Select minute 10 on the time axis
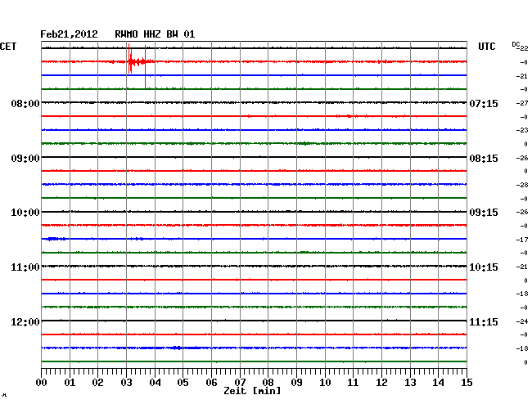The width and height of the screenshot is (532, 404). point(325,382)
